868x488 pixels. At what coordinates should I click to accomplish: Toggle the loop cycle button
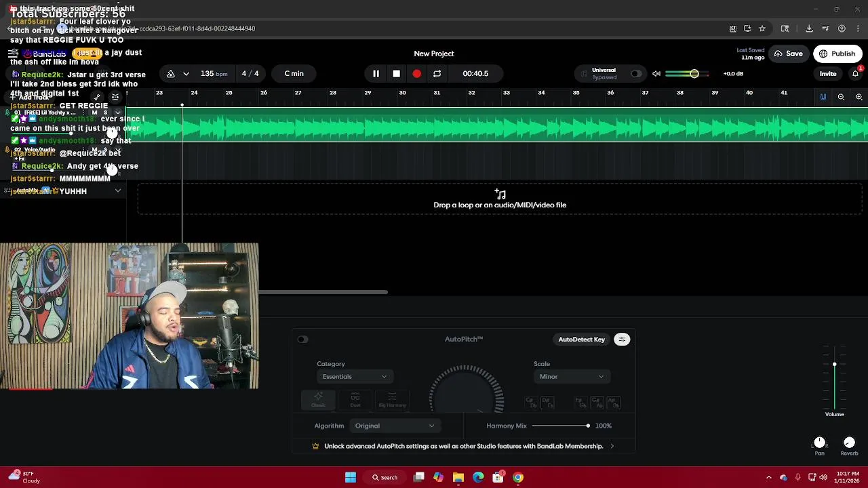[437, 74]
